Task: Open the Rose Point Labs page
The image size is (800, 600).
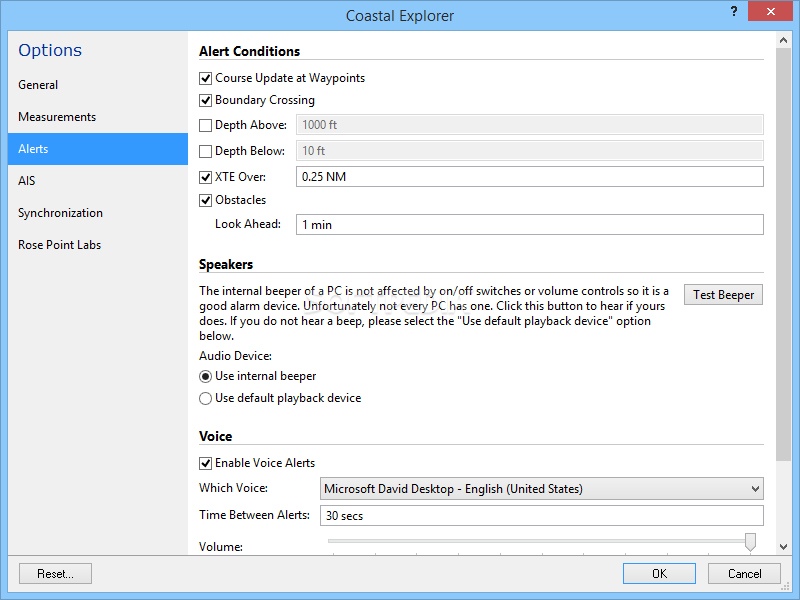Action: pos(98,245)
